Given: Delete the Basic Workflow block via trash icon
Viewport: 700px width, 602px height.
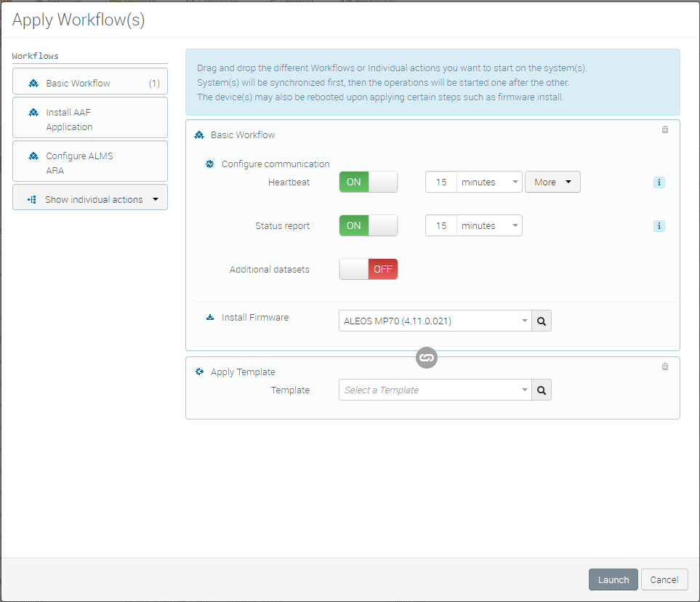Looking at the screenshot, I should [664, 130].
